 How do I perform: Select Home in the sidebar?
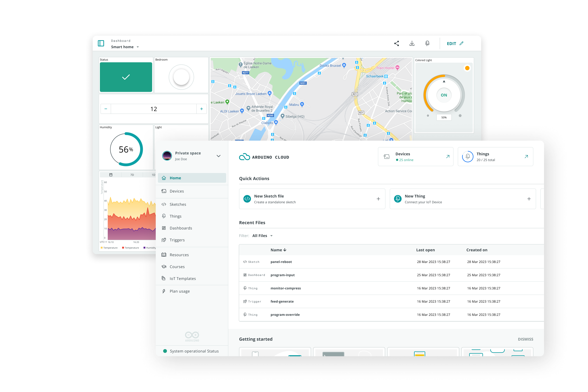(192, 178)
